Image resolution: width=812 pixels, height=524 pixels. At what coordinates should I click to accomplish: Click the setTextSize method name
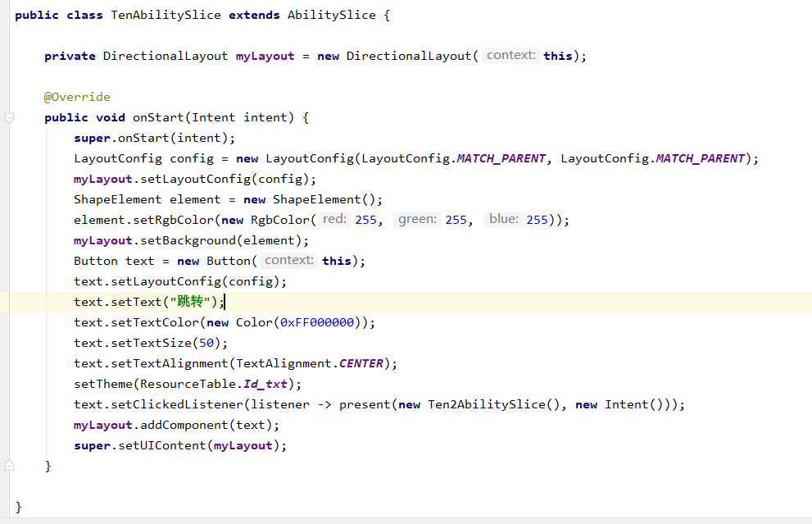pyautogui.click(x=152, y=343)
